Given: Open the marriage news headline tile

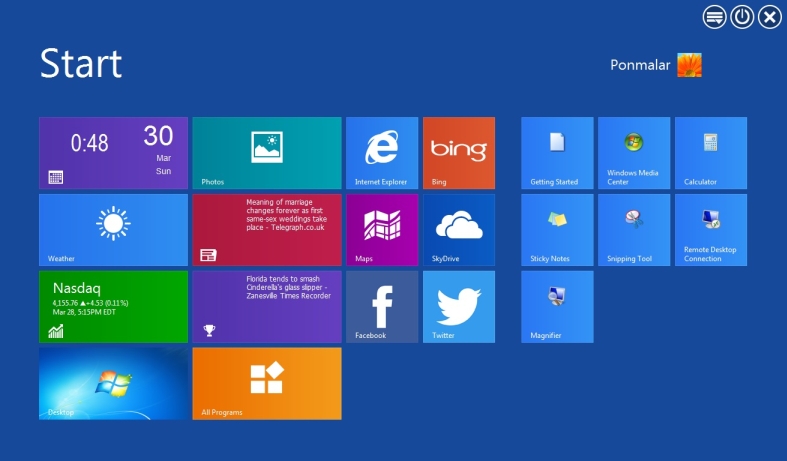Looking at the screenshot, I should (x=267, y=230).
